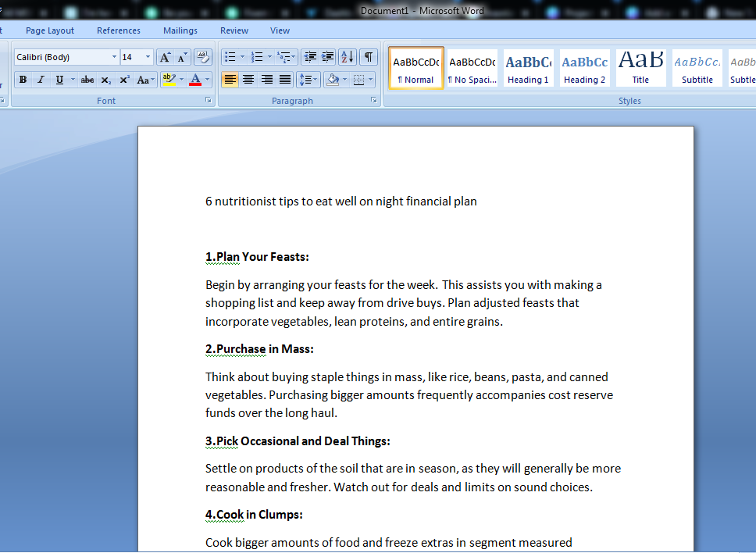The image size is (756, 553).
Task: Click the Shrink Font icon
Action: [x=180, y=57]
